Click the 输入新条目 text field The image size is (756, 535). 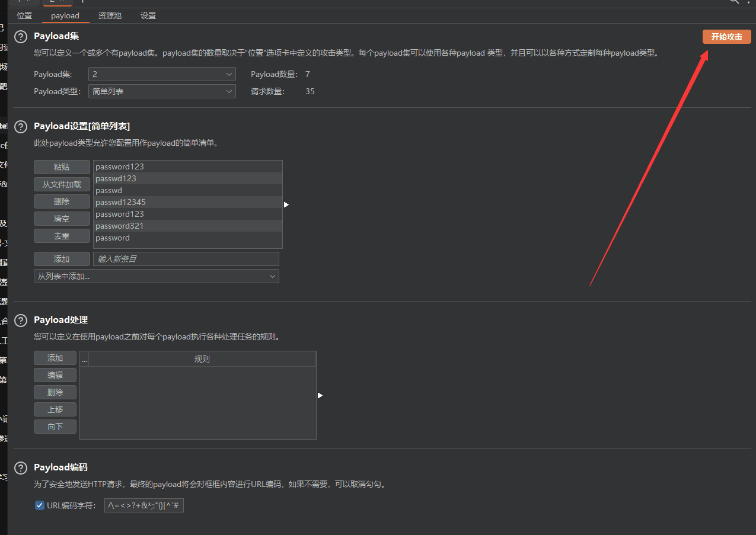pos(186,259)
